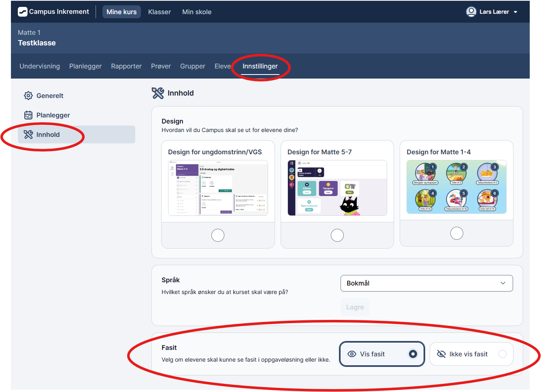Click the tools icon beside Innhold heading
The width and height of the screenshot is (541, 392).
[158, 93]
